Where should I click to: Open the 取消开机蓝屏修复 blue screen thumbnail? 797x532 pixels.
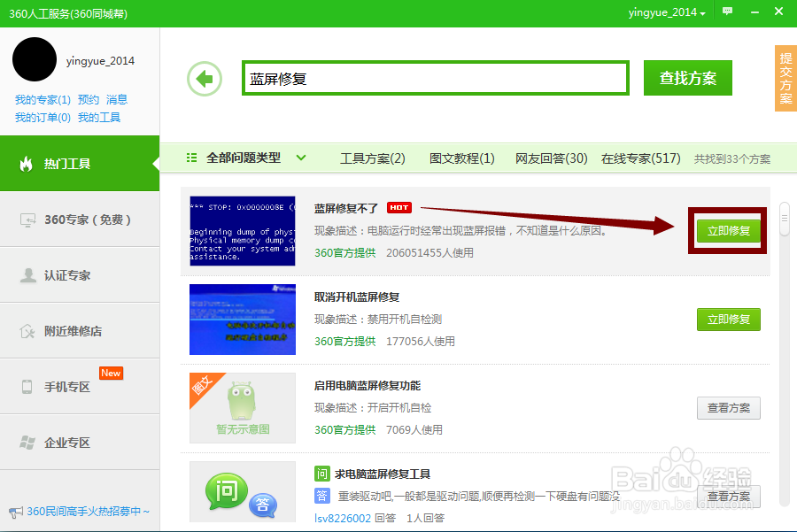[x=243, y=320]
